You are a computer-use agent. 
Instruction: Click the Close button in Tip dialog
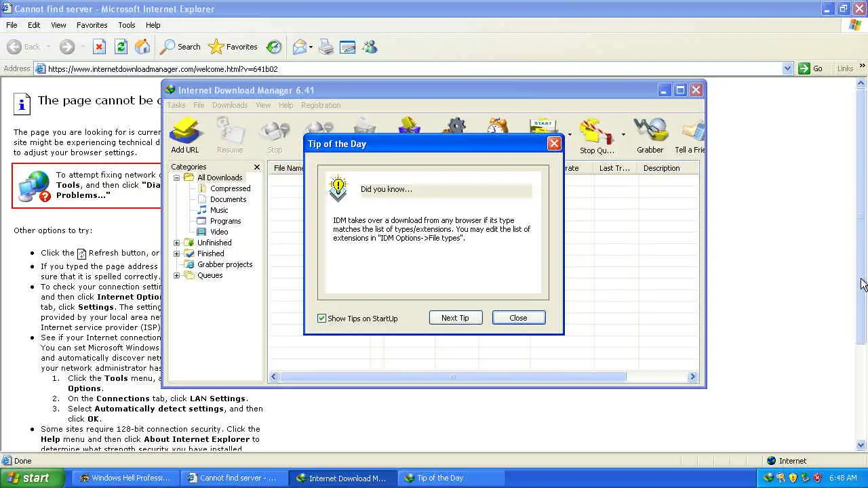pyautogui.click(x=518, y=318)
